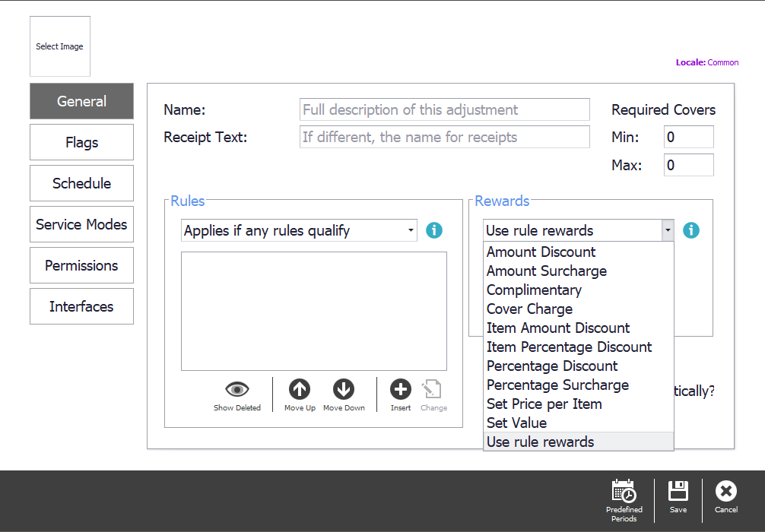Click the Select Image thumbnail box

pos(60,46)
